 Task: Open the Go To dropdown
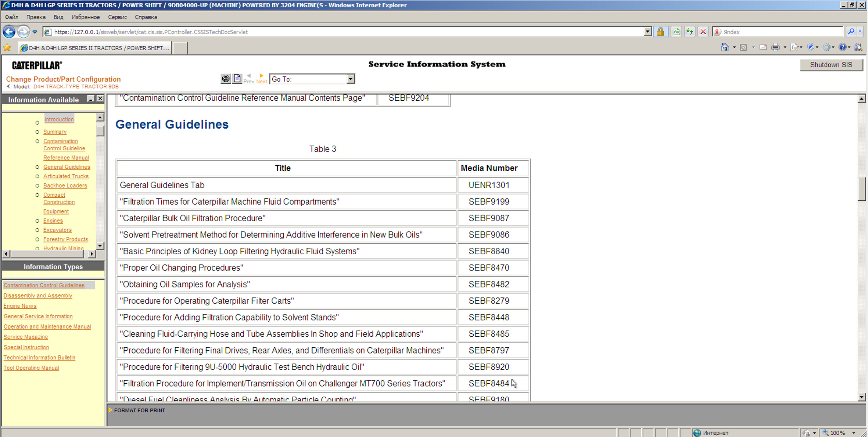pyautogui.click(x=350, y=79)
